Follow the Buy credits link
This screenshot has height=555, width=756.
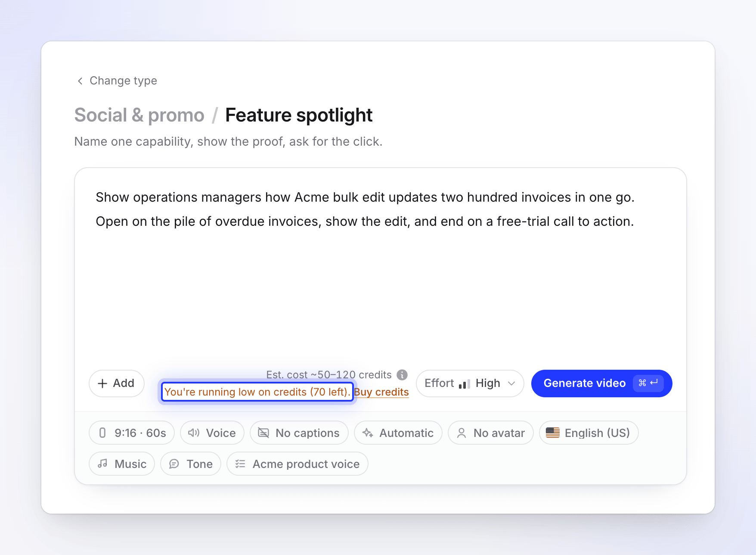click(381, 392)
